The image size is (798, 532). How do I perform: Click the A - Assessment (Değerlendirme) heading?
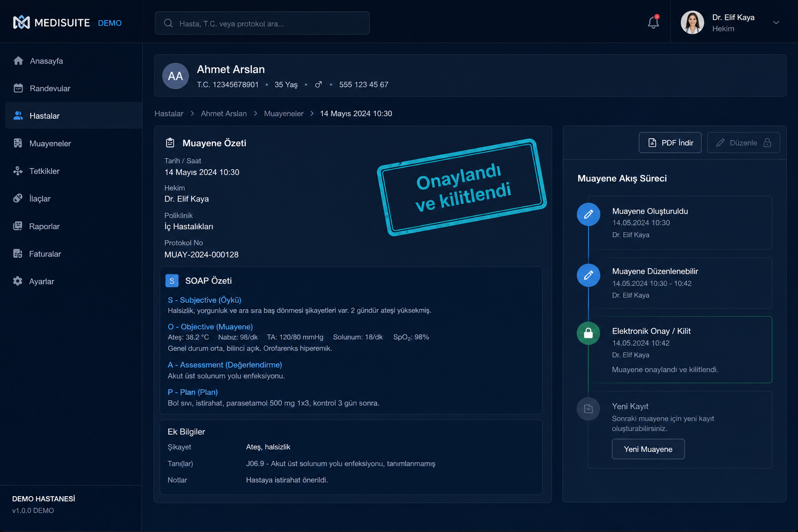(x=225, y=365)
